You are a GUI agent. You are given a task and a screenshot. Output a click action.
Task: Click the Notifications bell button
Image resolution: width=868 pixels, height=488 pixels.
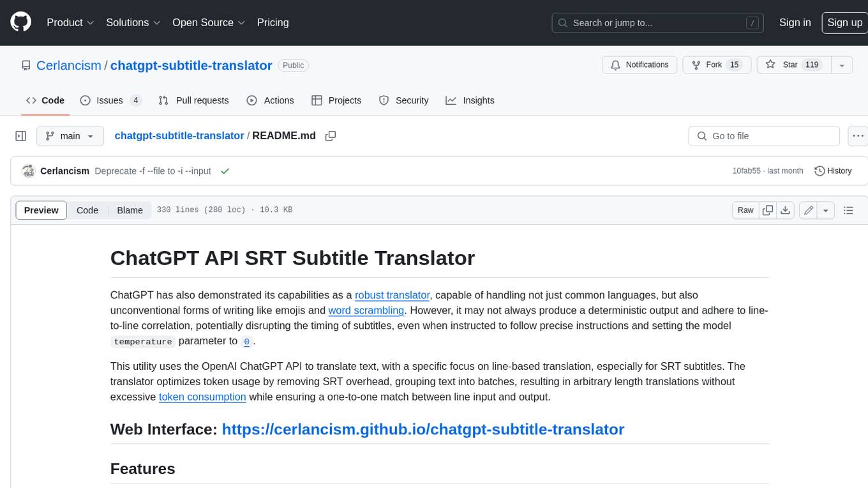[x=640, y=65]
